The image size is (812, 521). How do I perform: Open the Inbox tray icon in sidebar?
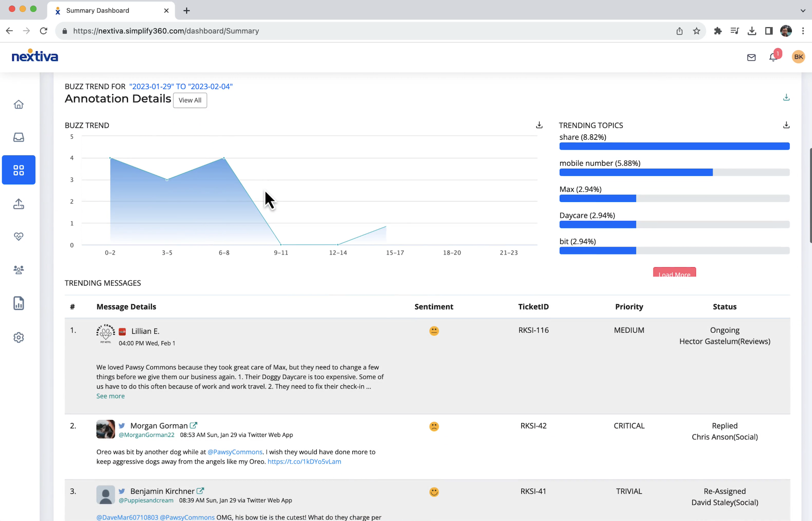coord(19,137)
